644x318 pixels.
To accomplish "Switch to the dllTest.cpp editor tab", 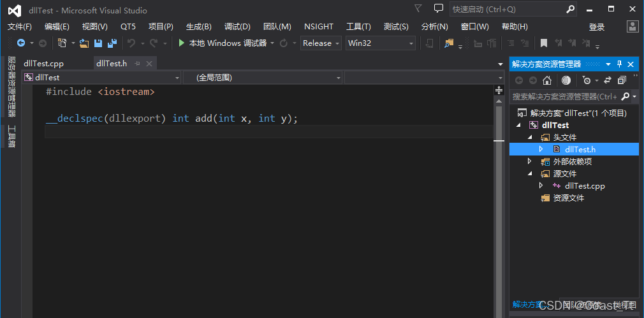I will 43,64.
